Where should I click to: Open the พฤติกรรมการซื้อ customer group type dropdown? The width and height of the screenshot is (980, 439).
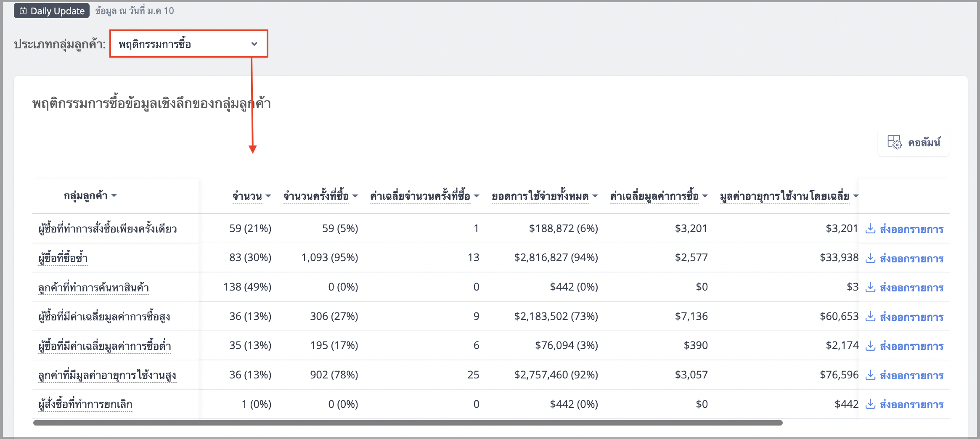188,44
